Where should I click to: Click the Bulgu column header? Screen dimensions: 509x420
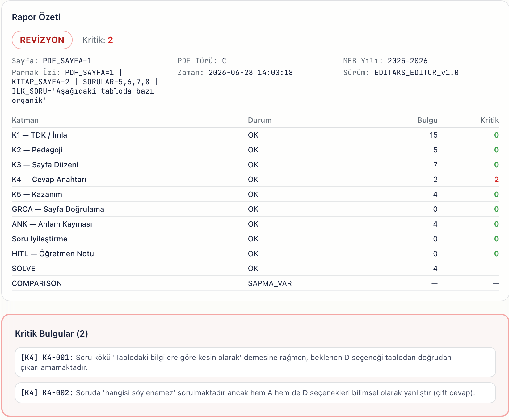[427, 120]
